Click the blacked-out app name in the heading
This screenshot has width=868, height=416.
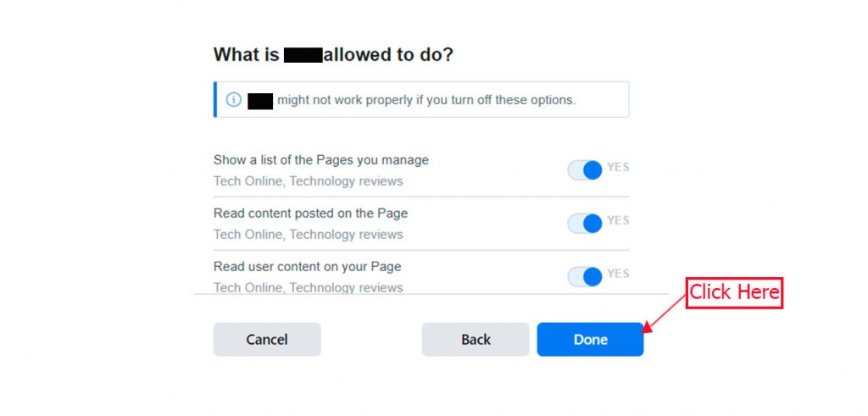pos(303,55)
